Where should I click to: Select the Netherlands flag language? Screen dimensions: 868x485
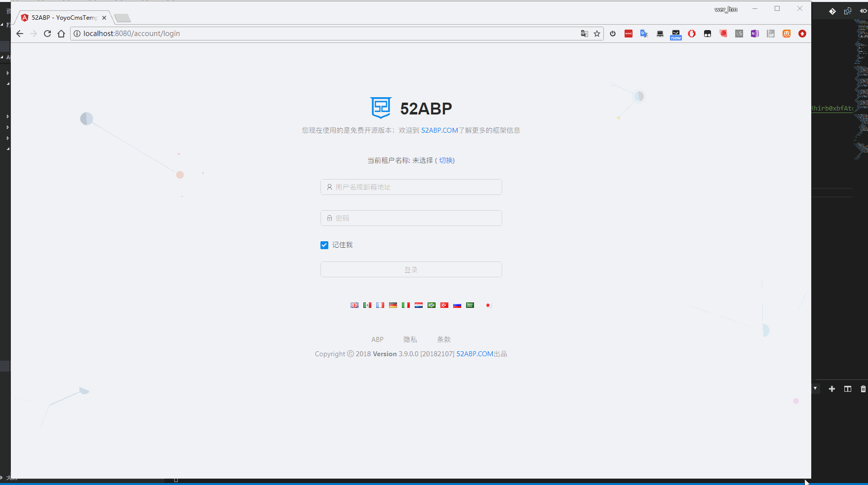419,305
